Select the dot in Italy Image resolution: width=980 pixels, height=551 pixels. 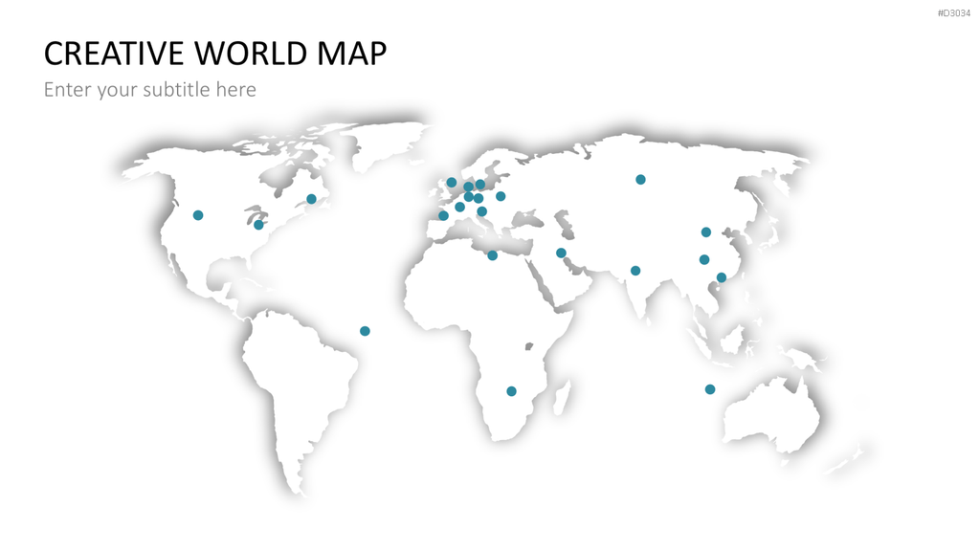click(482, 211)
